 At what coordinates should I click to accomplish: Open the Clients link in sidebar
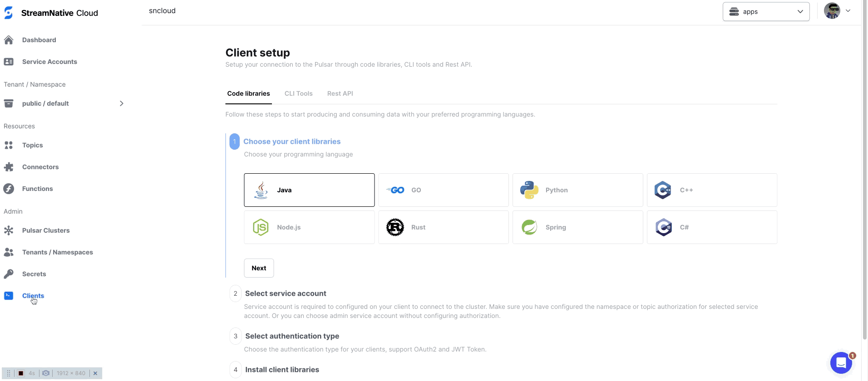[x=33, y=296]
